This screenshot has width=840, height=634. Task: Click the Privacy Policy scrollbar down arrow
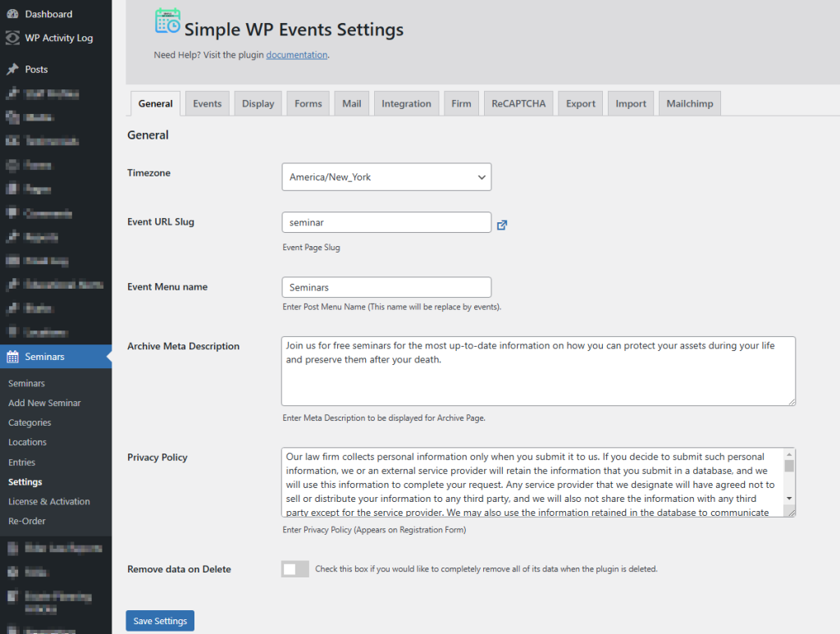(x=789, y=499)
